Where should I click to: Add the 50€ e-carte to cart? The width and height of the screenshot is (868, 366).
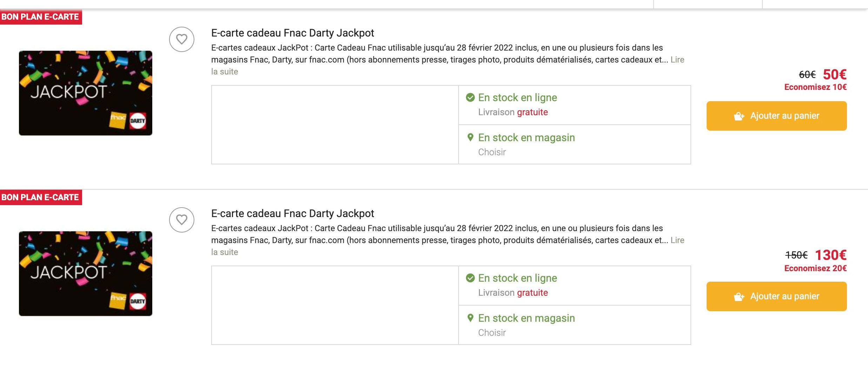point(776,116)
